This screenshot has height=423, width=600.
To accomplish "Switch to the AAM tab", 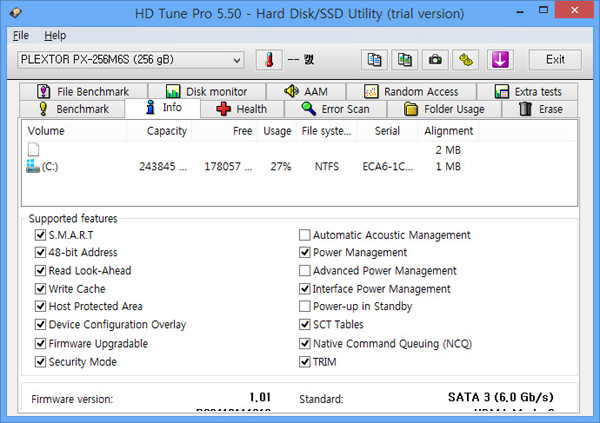I will pyautogui.click(x=306, y=91).
